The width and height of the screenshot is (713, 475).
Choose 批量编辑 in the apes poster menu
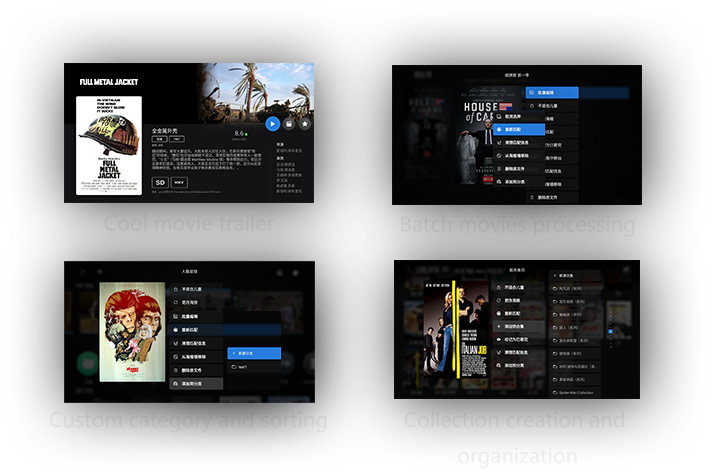(x=196, y=316)
